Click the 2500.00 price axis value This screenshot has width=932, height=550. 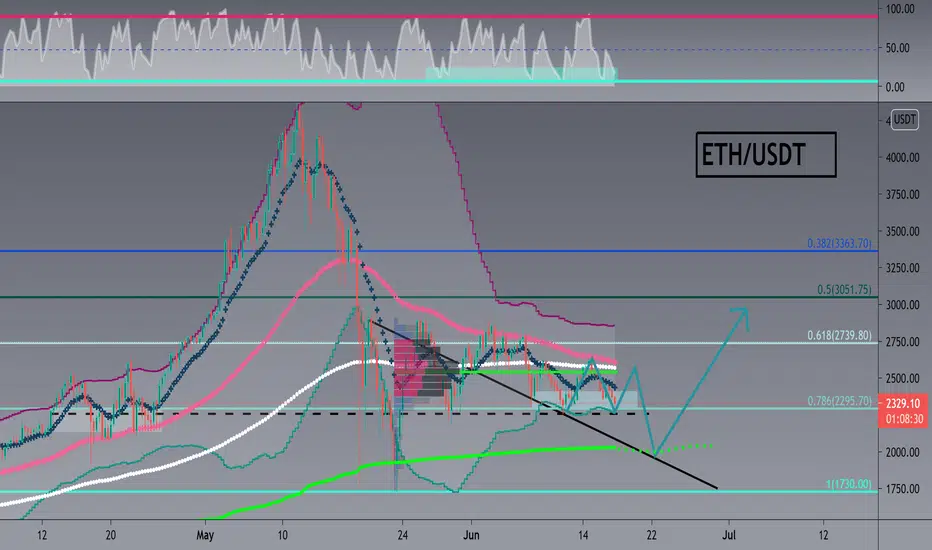[x=902, y=379]
